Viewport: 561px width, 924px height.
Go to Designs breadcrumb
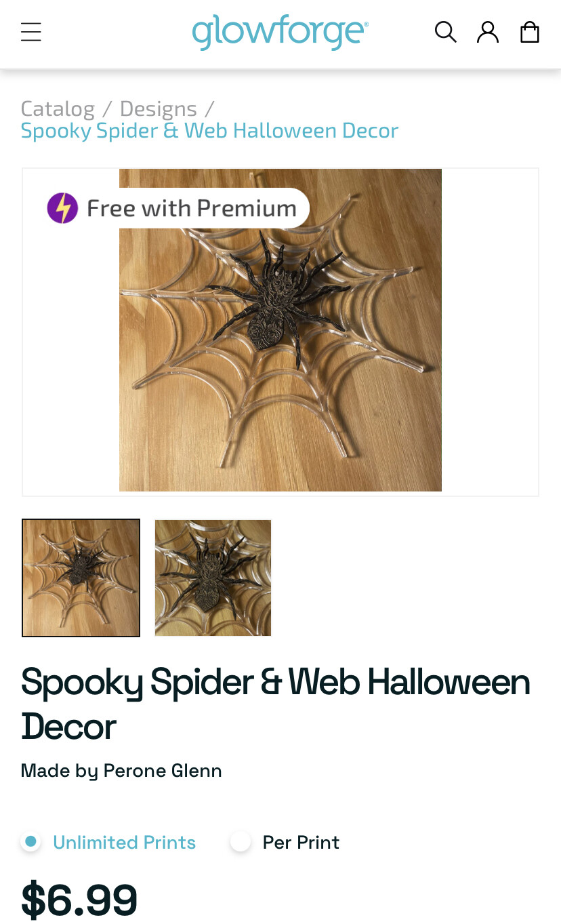(159, 108)
